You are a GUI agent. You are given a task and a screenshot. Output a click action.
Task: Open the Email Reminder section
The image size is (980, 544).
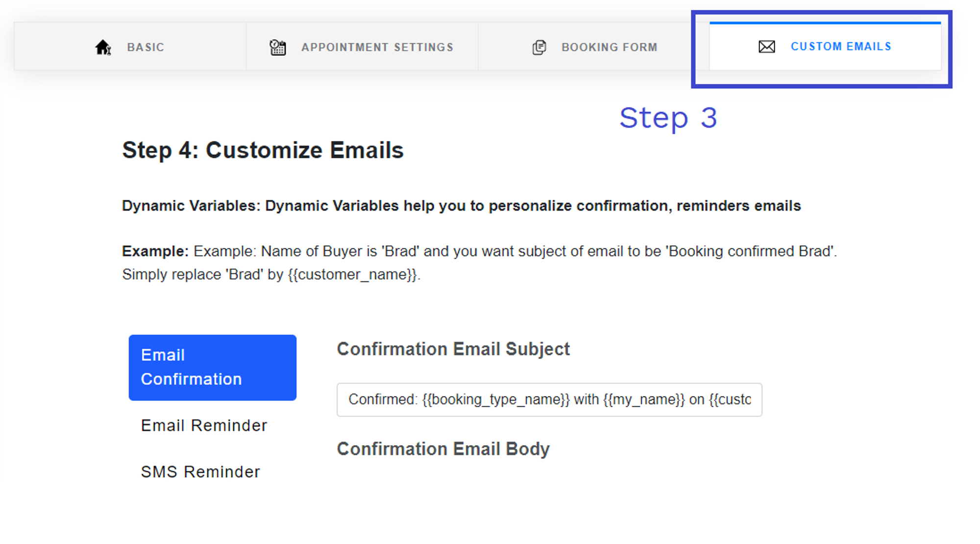pyautogui.click(x=204, y=426)
